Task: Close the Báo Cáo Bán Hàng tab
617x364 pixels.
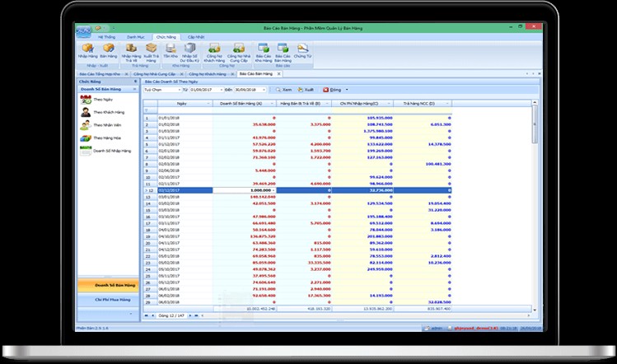Action: pyautogui.click(x=278, y=73)
